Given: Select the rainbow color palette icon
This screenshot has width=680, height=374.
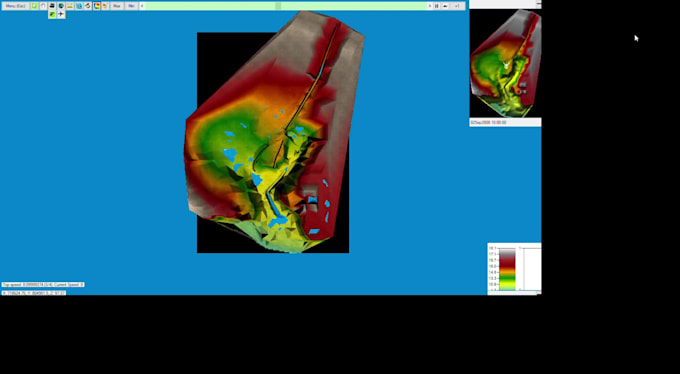Looking at the screenshot, I should pos(97,6).
